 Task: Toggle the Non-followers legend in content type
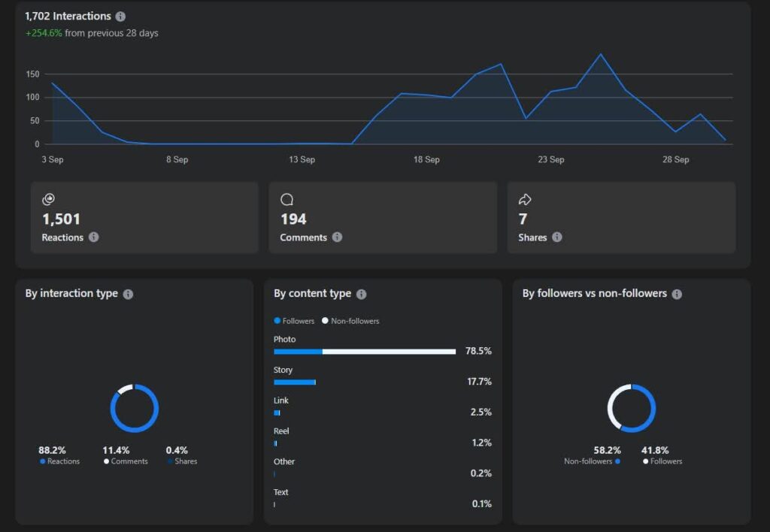click(350, 322)
